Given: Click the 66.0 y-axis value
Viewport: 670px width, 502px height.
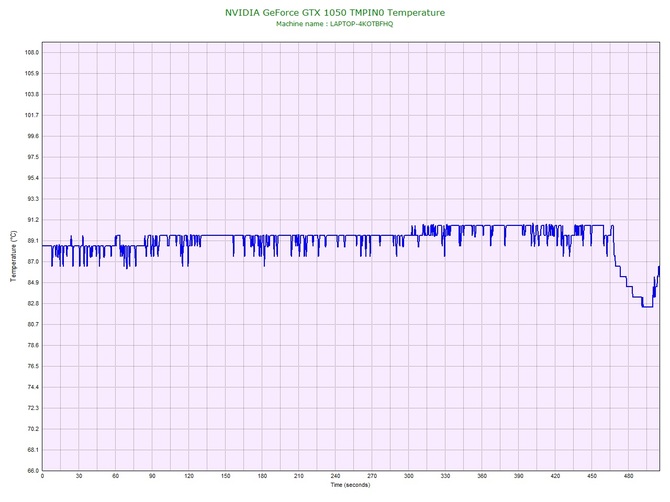Looking at the screenshot, I should [32, 471].
